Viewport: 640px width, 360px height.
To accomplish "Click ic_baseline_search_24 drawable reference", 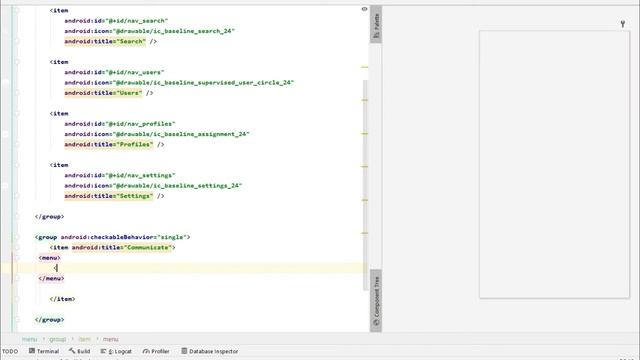I will (x=174, y=31).
